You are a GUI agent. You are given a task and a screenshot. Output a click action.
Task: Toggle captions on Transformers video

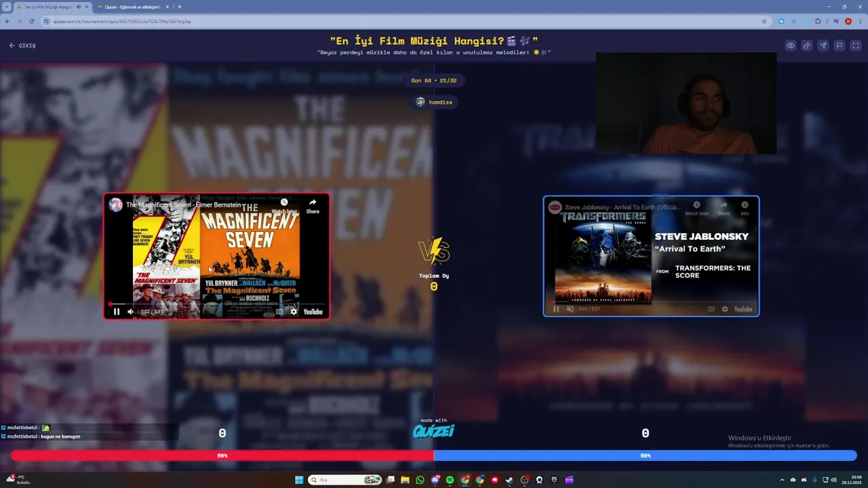(711, 309)
